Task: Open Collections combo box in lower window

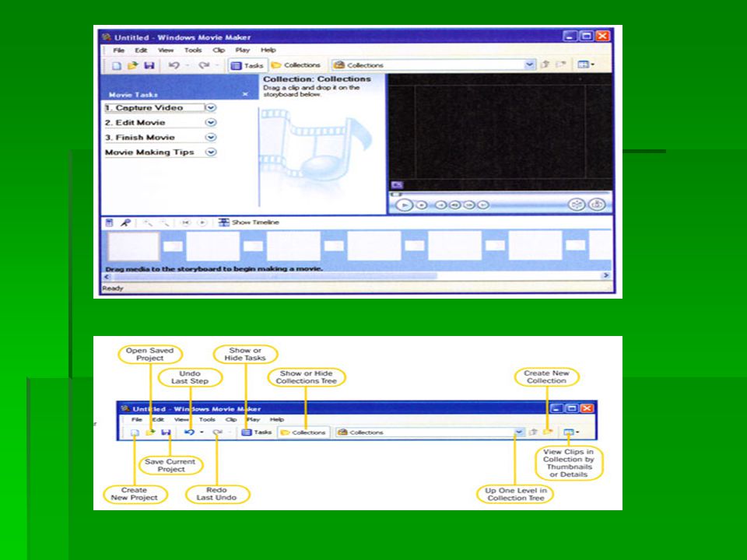Action: click(x=429, y=432)
